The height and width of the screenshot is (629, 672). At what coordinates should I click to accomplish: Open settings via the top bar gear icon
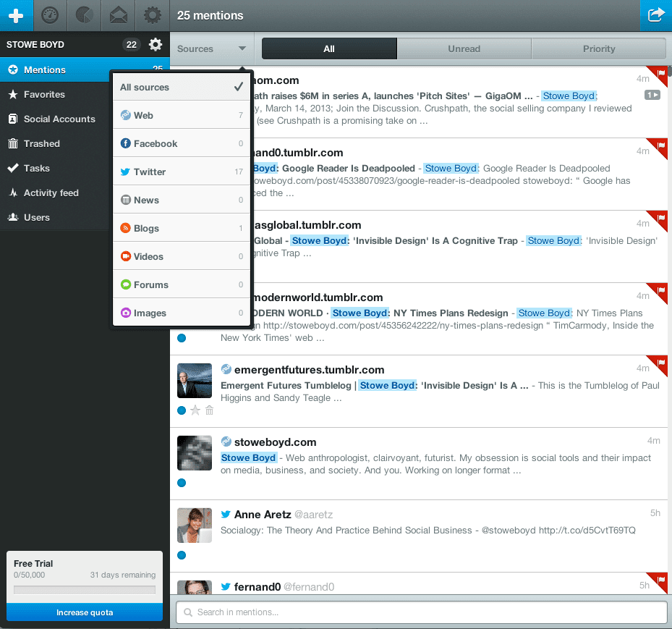tap(152, 15)
